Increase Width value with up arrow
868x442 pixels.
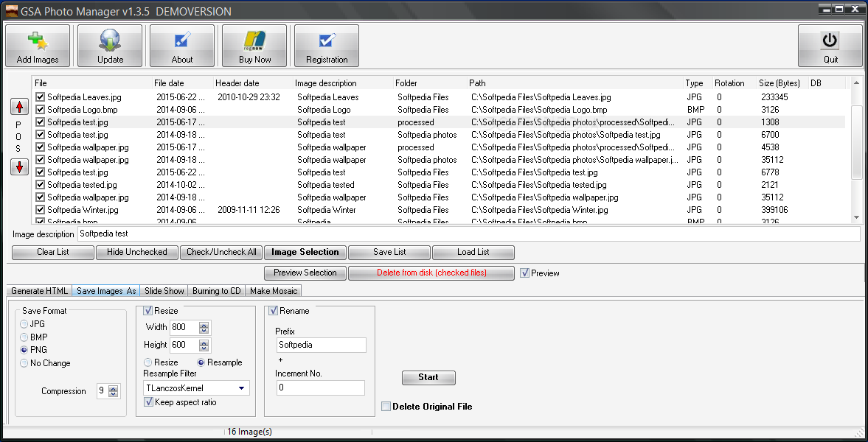204,325
